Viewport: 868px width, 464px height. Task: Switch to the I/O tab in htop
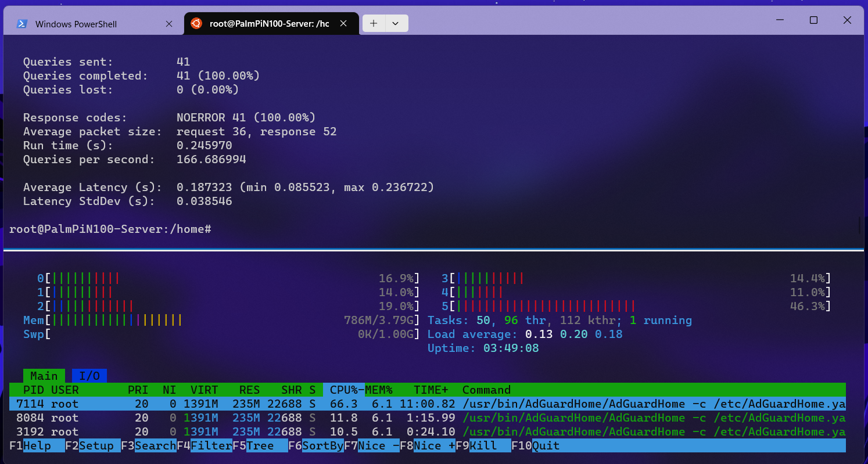click(88, 376)
